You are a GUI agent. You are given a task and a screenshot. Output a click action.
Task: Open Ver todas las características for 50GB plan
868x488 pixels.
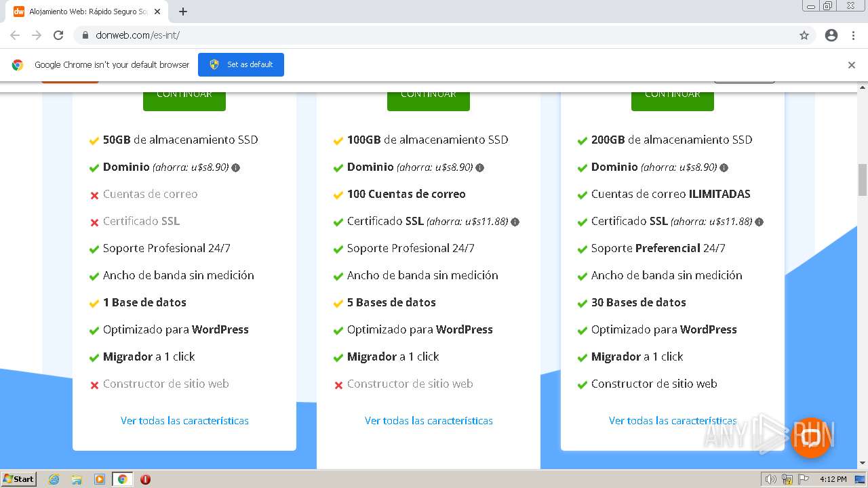click(x=184, y=421)
